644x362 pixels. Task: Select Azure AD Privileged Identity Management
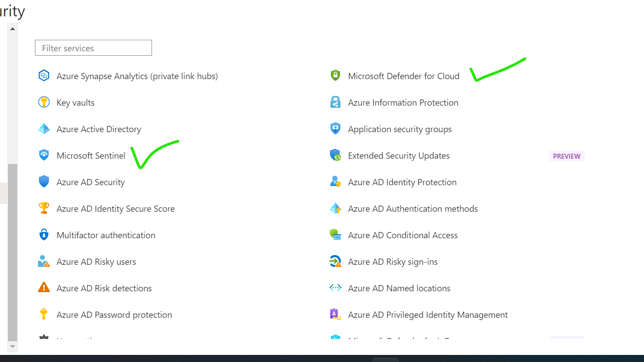pos(428,315)
